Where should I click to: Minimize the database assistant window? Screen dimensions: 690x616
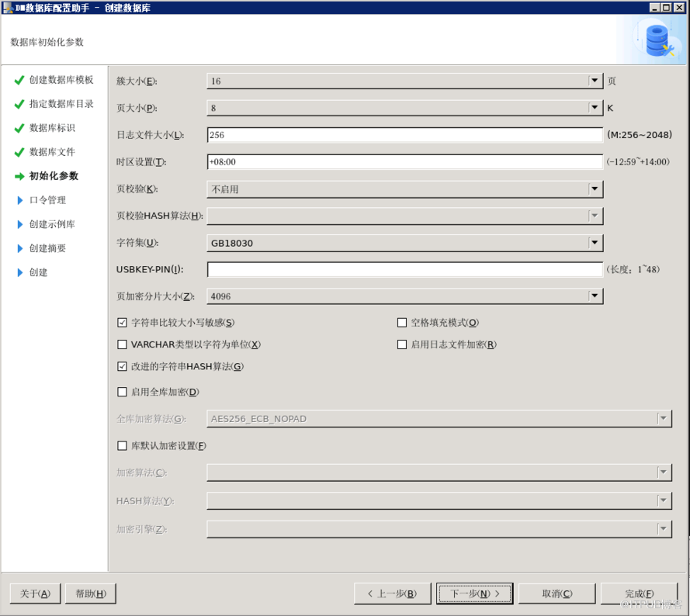tap(654, 8)
